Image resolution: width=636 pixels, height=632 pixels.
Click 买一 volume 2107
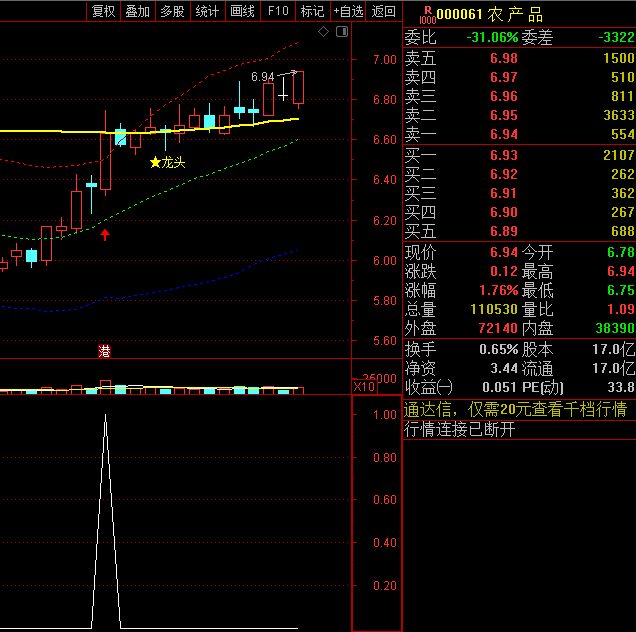619,155
